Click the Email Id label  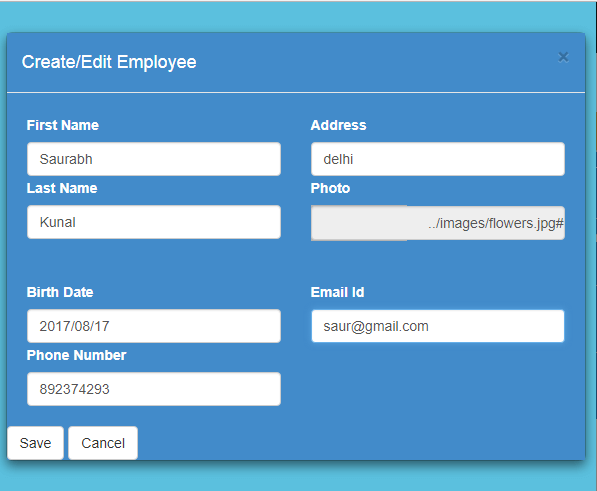338,292
